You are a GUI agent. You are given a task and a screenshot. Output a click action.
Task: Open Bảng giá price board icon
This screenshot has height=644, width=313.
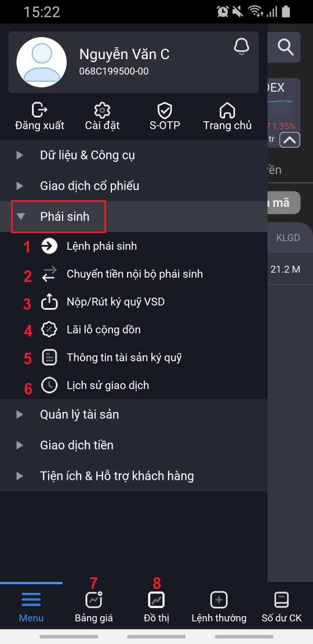(94, 600)
